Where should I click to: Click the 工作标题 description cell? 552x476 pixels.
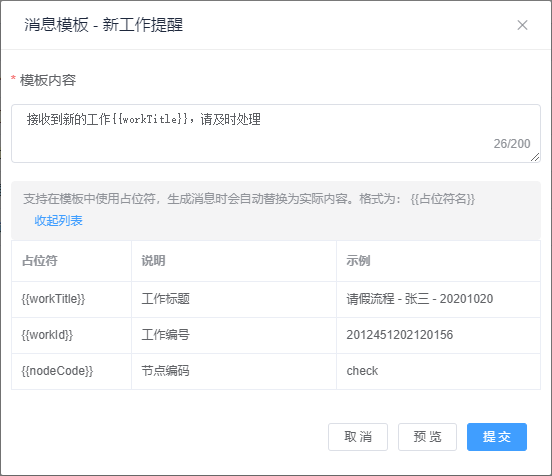[x=234, y=299]
